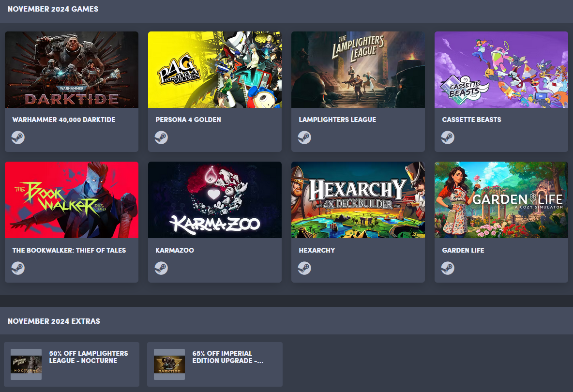Click the Steam icon under Lamplighters League
Viewport: 573px width, 392px height.
coord(304,137)
